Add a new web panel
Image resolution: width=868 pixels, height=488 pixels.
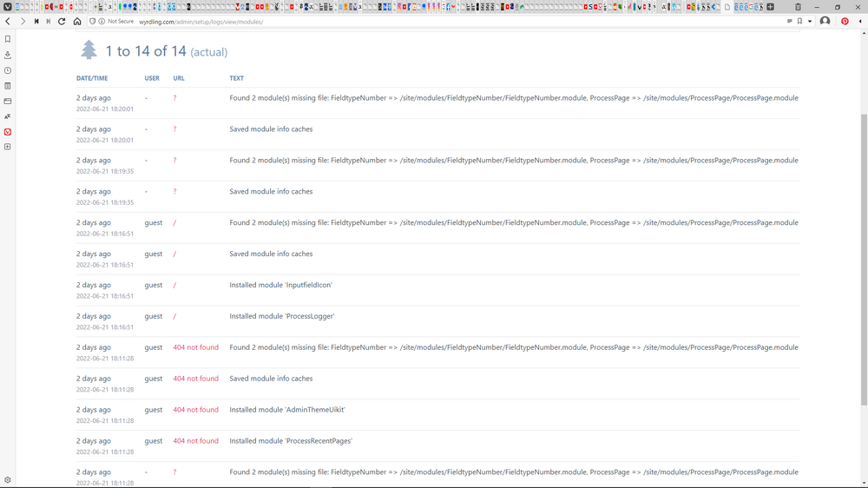click(x=8, y=147)
